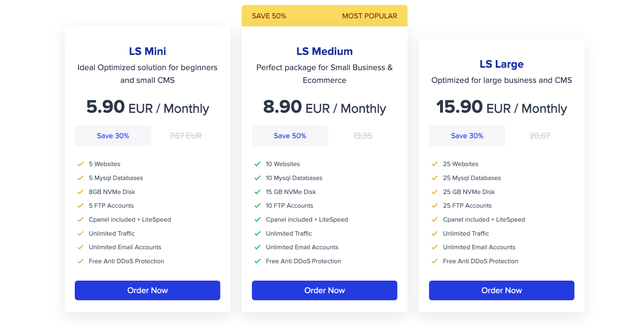Click the LS Mini Order Now button

click(x=147, y=290)
